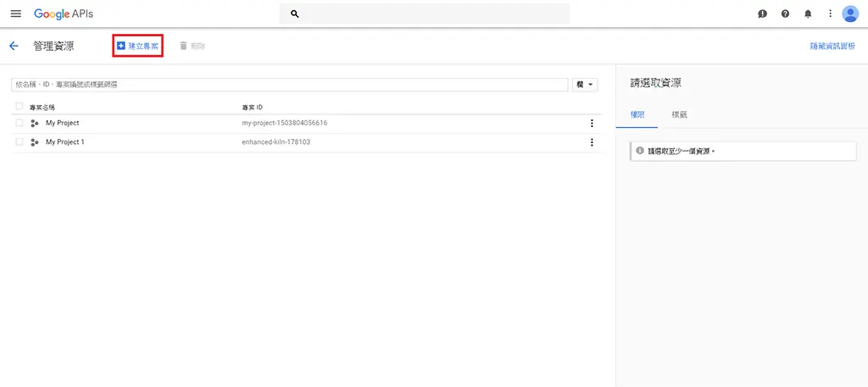This screenshot has height=387, width=868.
Task: Go back with the left arrow
Action: [x=14, y=46]
